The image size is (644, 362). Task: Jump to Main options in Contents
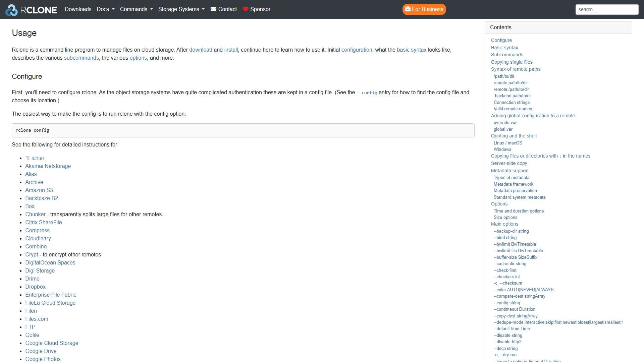point(505,224)
